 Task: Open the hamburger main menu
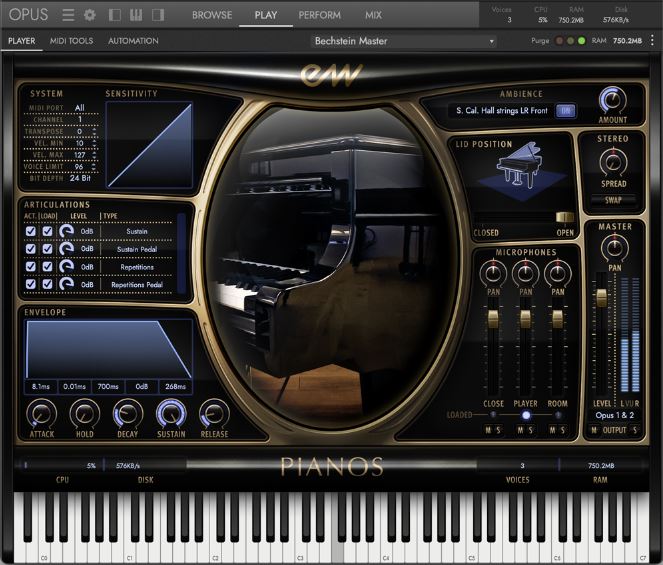coord(68,15)
